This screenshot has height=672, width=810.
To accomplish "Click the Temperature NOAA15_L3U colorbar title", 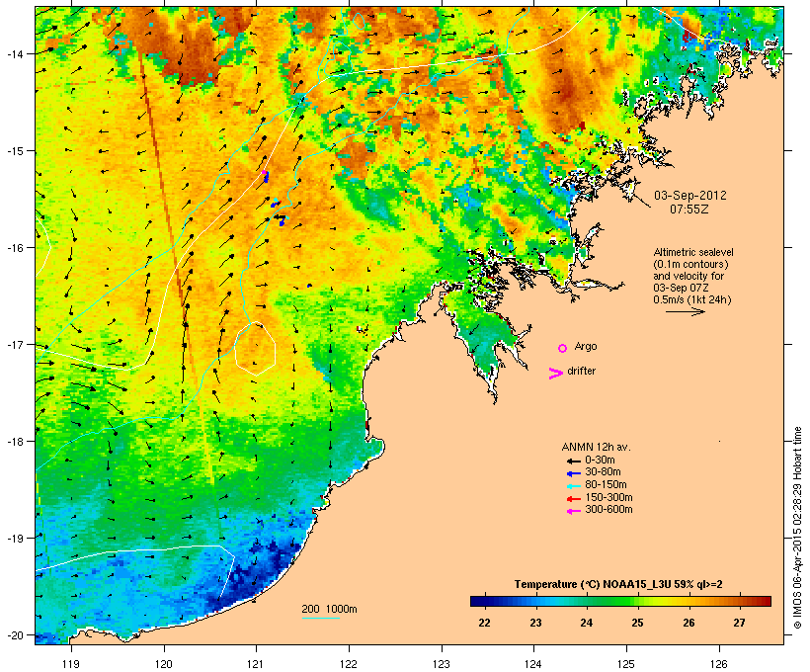I will point(618,585).
